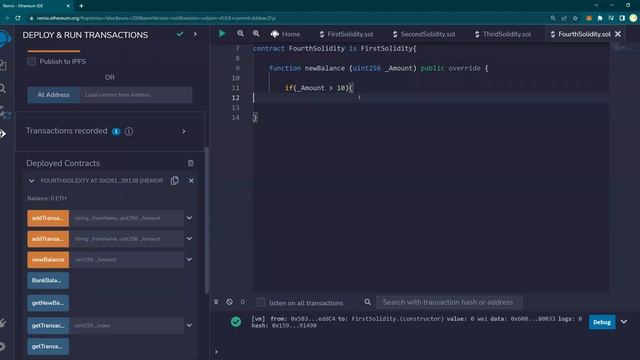Expand getTransac... parameters chevron
The width and height of the screenshot is (640, 360).
[189, 325]
